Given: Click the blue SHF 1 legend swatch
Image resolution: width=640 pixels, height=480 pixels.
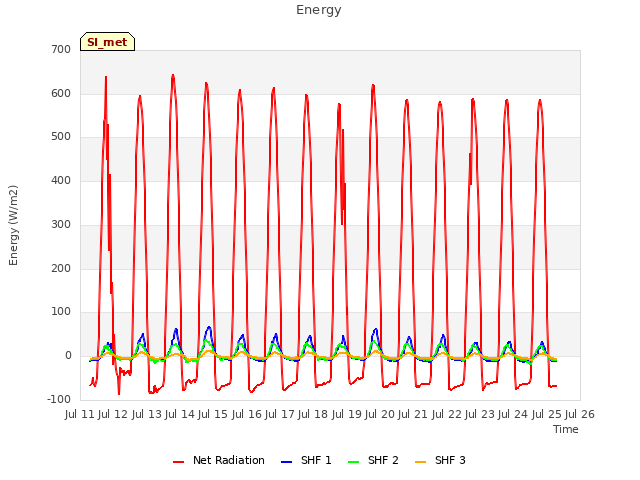Looking at the screenshot, I should coord(287,462).
